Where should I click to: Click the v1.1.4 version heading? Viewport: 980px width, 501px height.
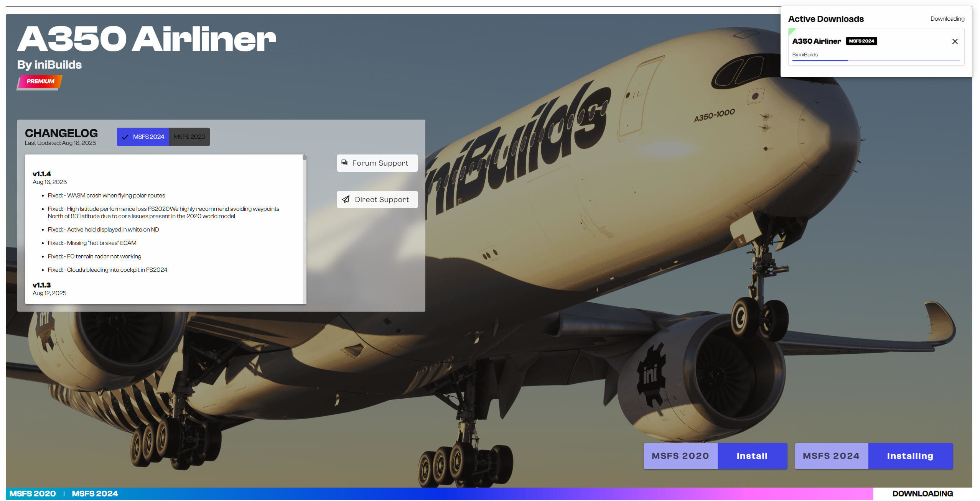pyautogui.click(x=41, y=174)
